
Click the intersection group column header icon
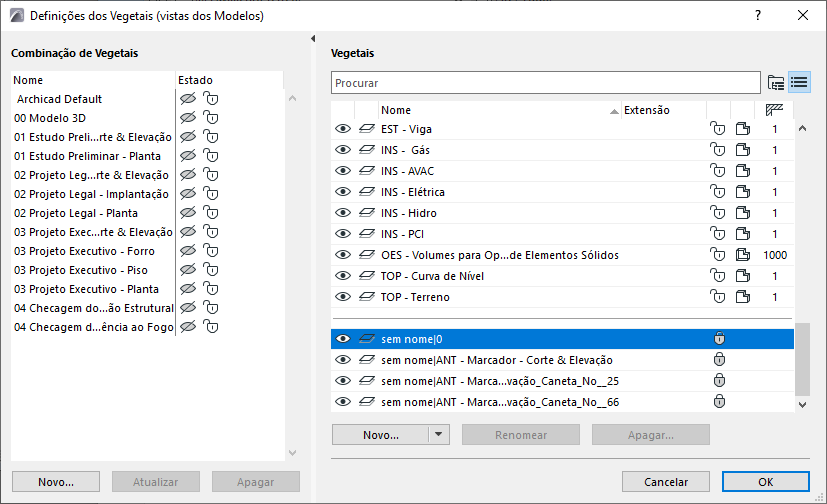774,110
